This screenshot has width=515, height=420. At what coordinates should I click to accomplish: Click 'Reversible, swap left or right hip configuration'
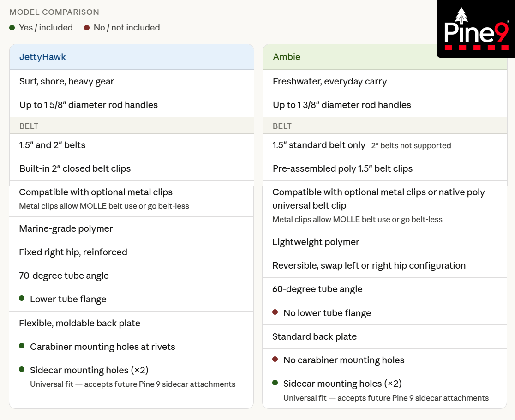(x=369, y=266)
